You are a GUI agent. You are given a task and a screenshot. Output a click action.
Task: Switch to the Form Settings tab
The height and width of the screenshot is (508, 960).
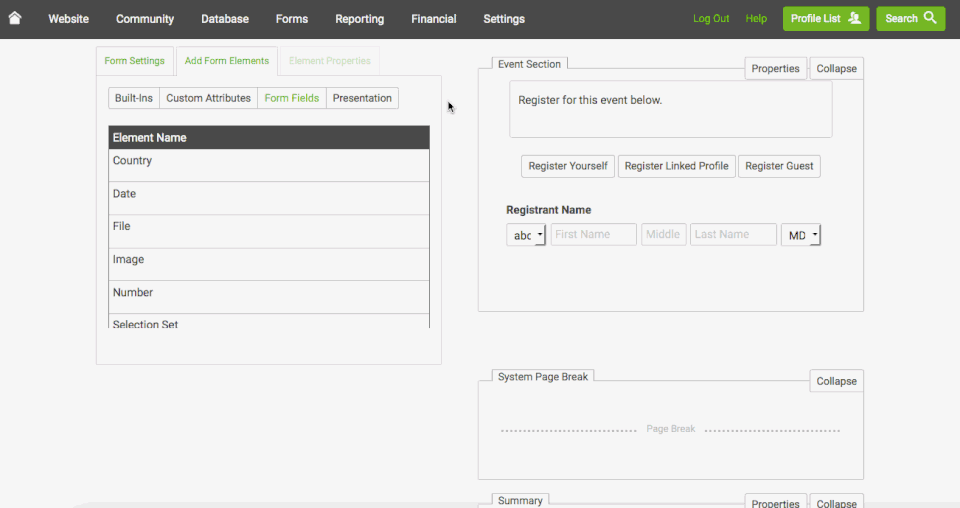coord(135,61)
